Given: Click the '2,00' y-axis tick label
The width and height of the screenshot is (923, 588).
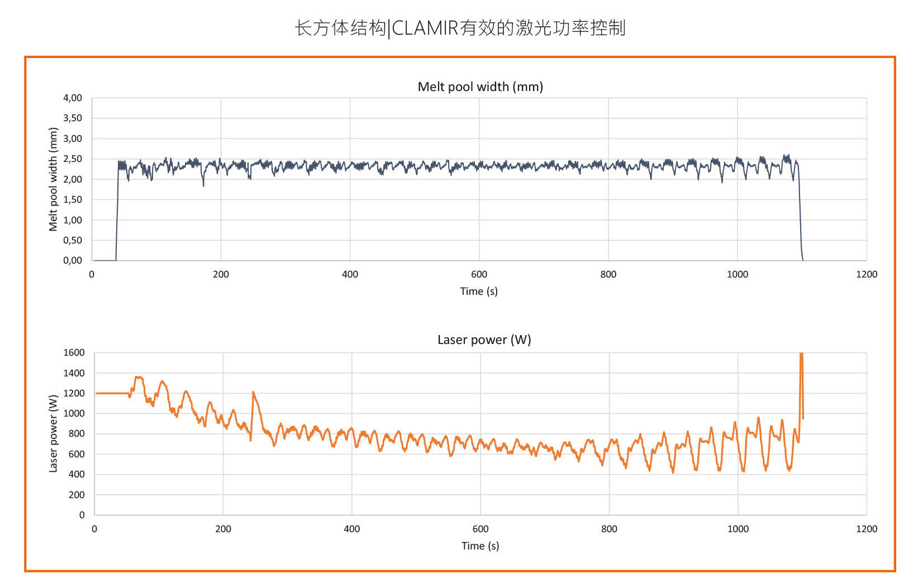Looking at the screenshot, I should (x=73, y=179).
